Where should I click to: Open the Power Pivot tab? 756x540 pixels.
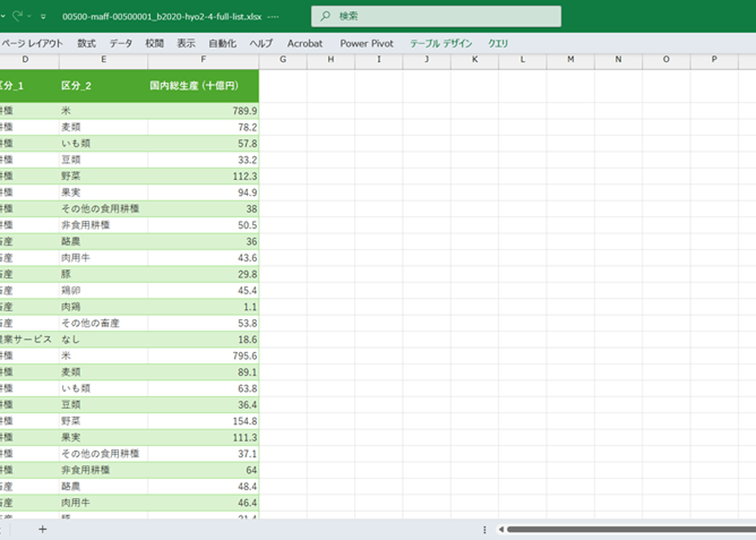pos(367,43)
